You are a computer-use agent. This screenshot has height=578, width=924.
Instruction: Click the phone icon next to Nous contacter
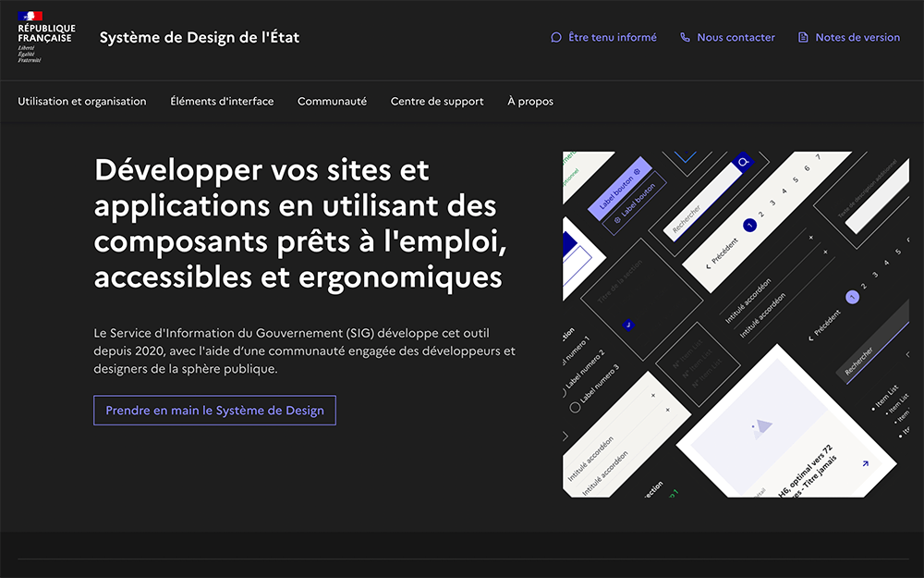(x=685, y=38)
